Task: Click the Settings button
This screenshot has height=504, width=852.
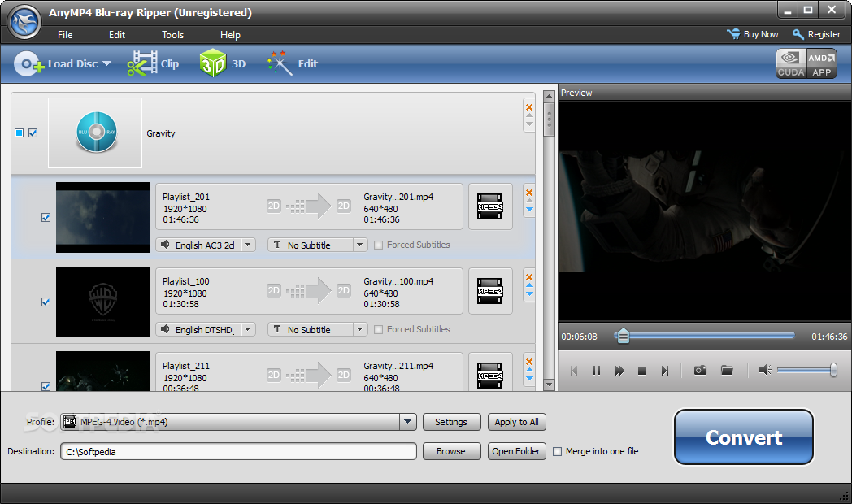Action: pos(451,422)
